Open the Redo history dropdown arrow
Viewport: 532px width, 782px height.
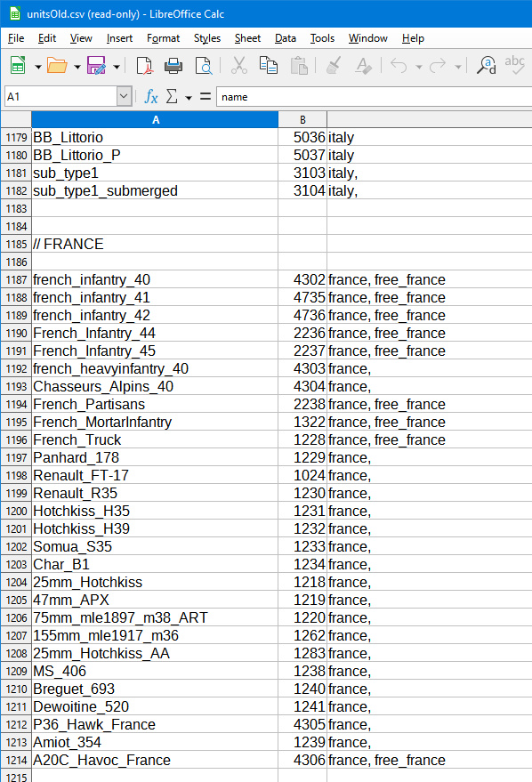[457, 67]
